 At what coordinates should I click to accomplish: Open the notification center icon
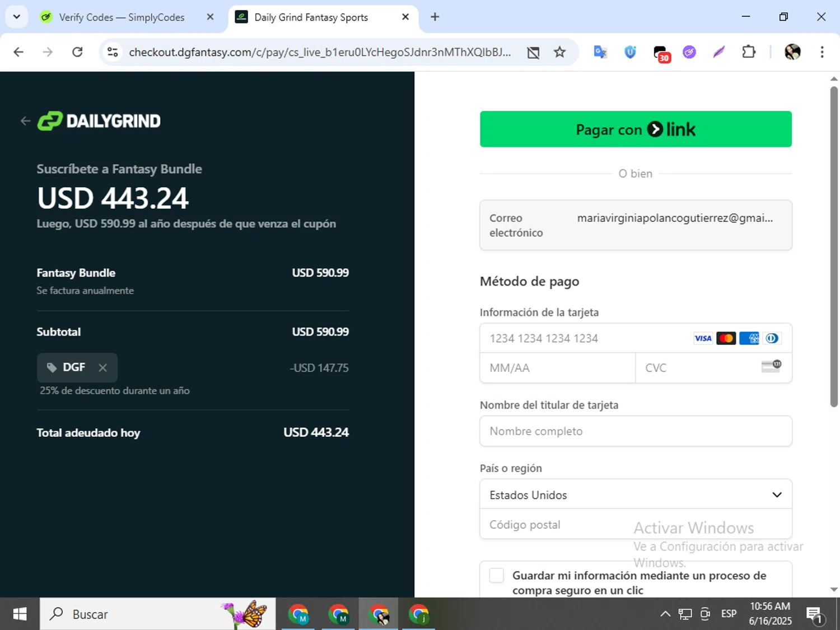(x=815, y=615)
